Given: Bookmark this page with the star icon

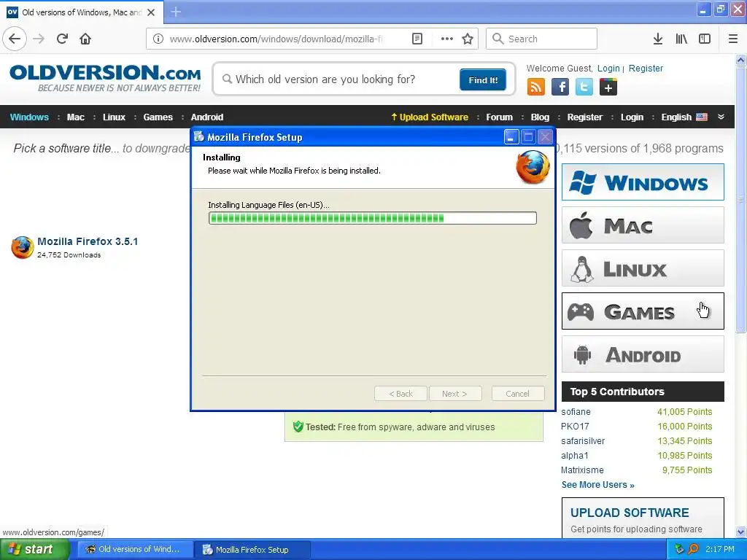Looking at the screenshot, I should point(468,39).
